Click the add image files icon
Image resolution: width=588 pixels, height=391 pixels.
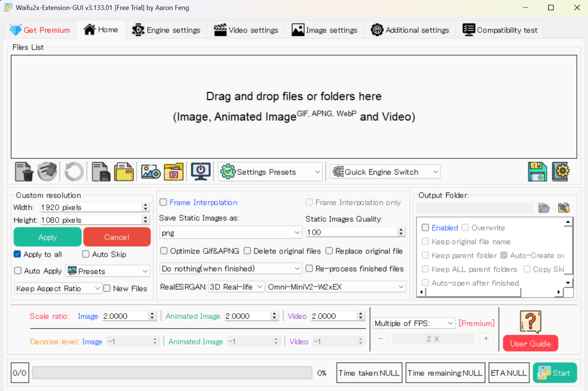pyautogui.click(x=151, y=172)
